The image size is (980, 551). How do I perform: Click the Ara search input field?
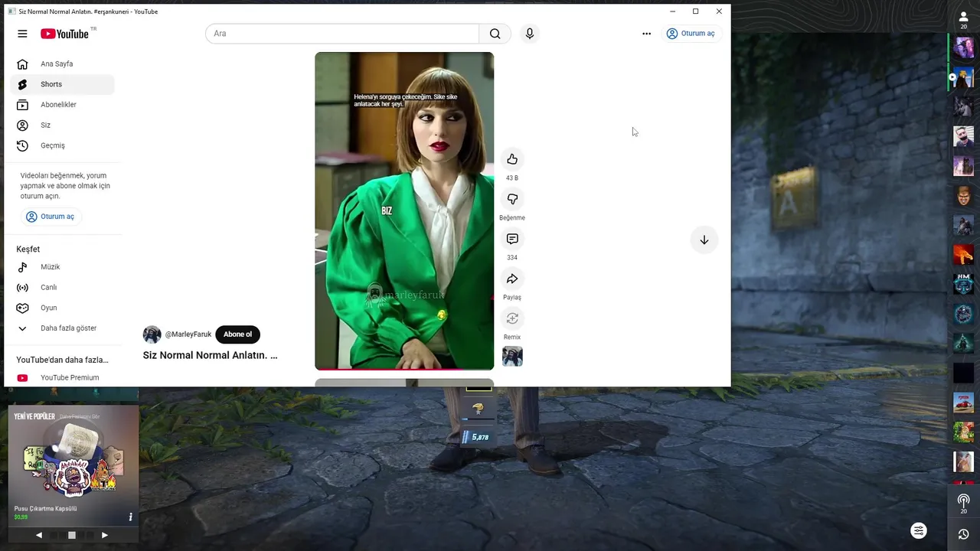tap(342, 34)
